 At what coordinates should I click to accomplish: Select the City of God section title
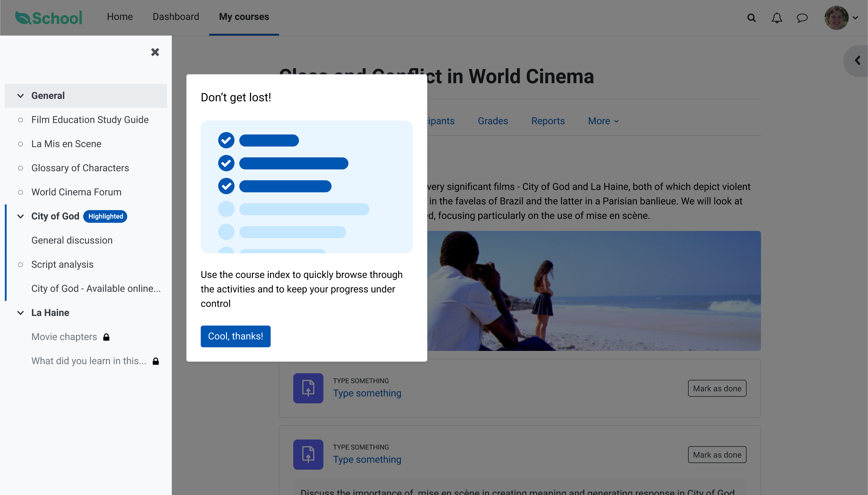click(55, 216)
